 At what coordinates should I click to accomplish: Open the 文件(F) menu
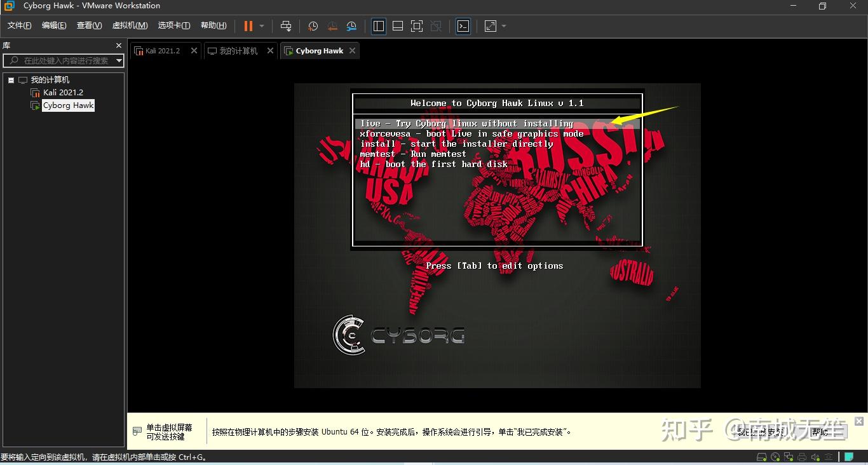pyautogui.click(x=20, y=25)
